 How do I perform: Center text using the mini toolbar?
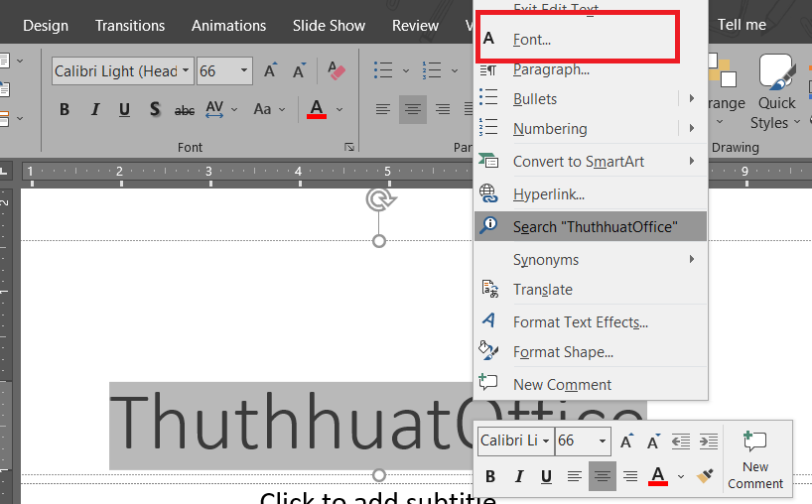point(603,476)
